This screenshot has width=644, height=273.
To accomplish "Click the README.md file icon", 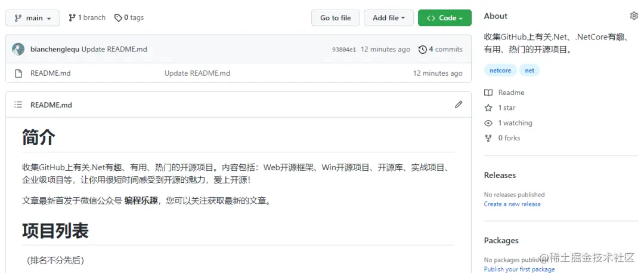I will point(18,73).
